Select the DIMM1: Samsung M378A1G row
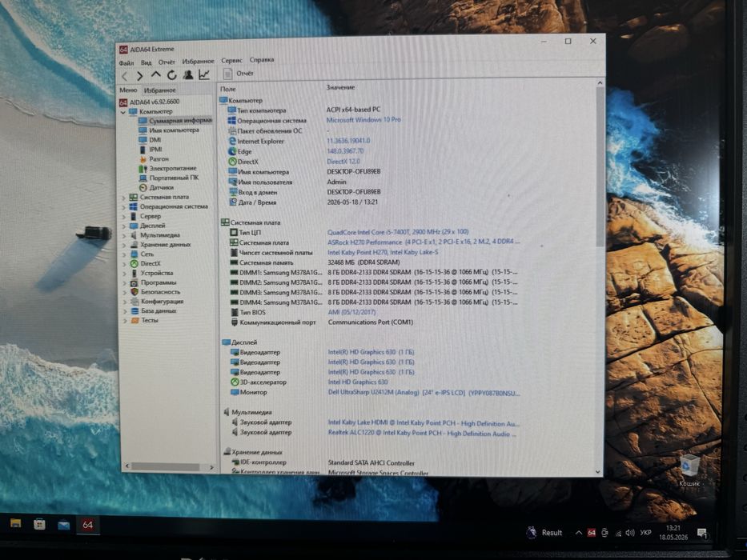The height and width of the screenshot is (560, 747). click(x=373, y=272)
